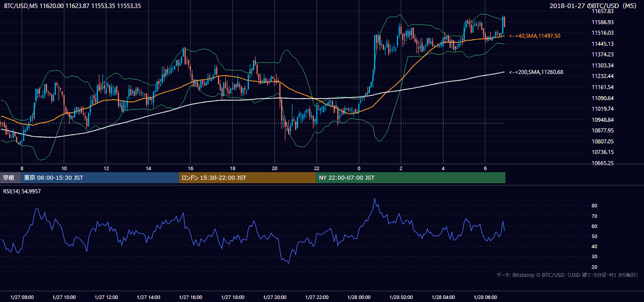Click hour label 22 under the price chart
Viewport: 644px width, 302px height.
click(x=317, y=168)
